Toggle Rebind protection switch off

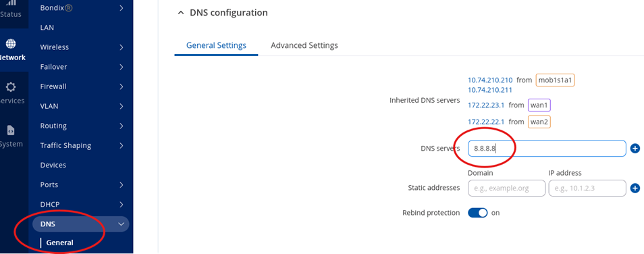tap(478, 213)
